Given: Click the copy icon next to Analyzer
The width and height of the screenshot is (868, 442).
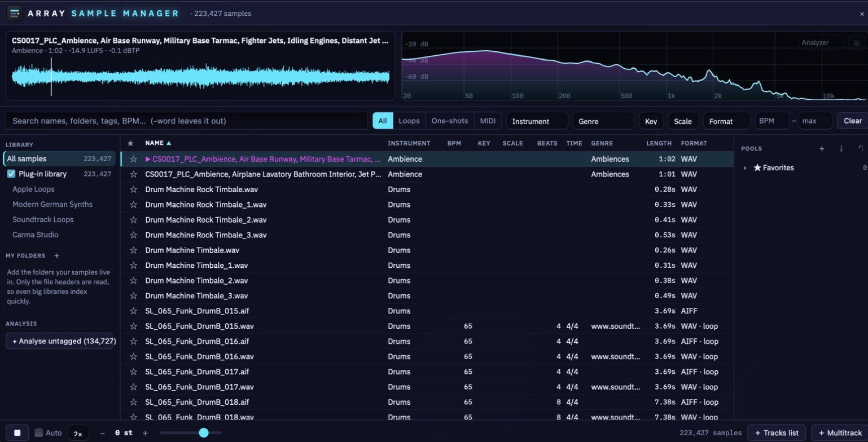Looking at the screenshot, I should (x=856, y=42).
